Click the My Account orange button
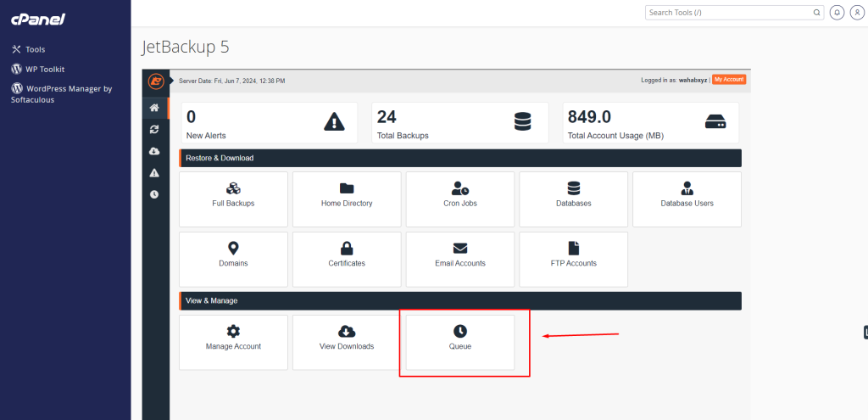 tap(728, 80)
